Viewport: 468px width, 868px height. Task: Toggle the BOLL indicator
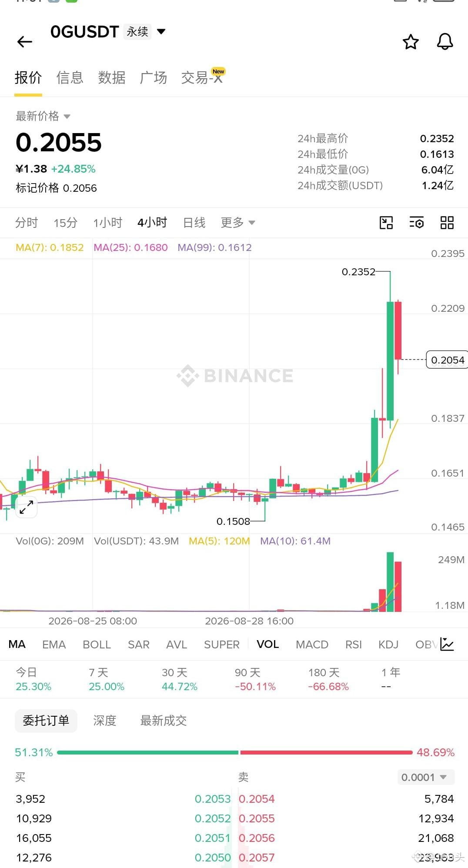[x=97, y=644]
